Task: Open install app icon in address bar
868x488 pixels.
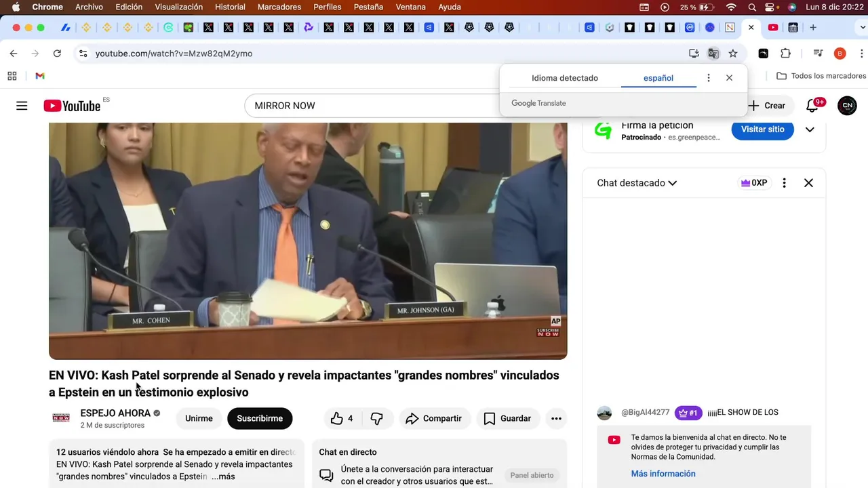Action: (694, 54)
